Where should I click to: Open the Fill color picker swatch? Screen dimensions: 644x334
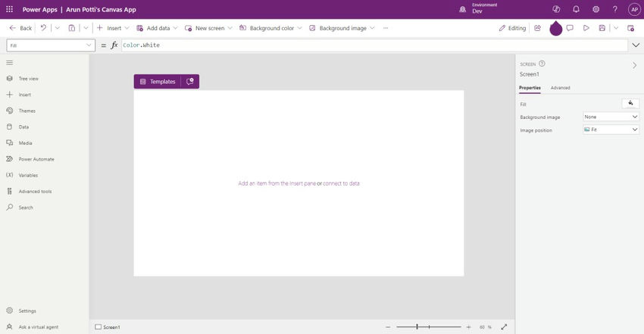(630, 104)
